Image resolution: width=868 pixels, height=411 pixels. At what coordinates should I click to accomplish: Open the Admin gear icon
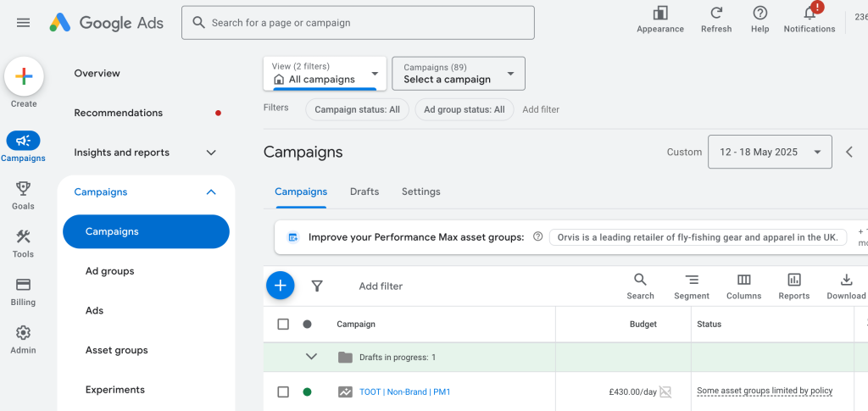tap(24, 333)
